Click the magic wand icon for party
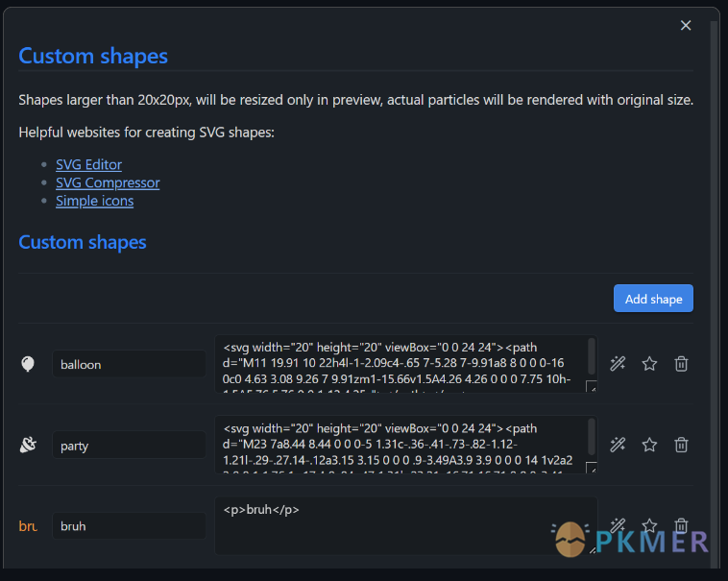Viewport: 728px width, 581px height. [618, 445]
